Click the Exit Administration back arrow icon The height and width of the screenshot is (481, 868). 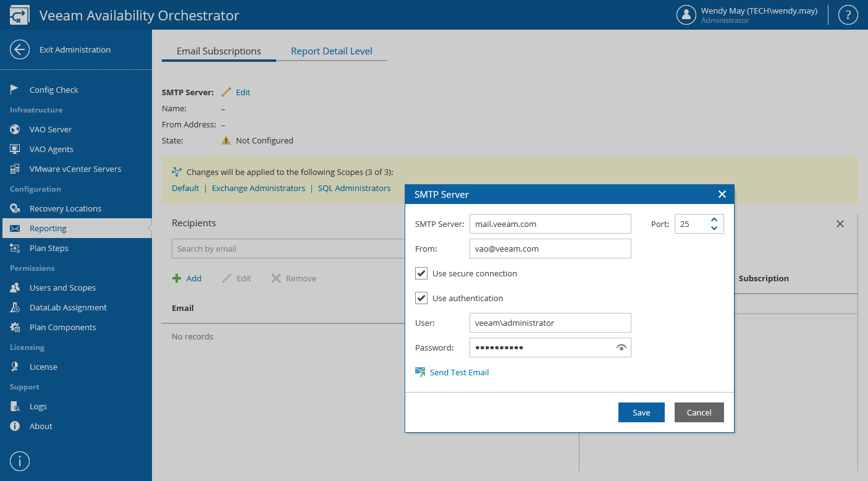point(20,49)
